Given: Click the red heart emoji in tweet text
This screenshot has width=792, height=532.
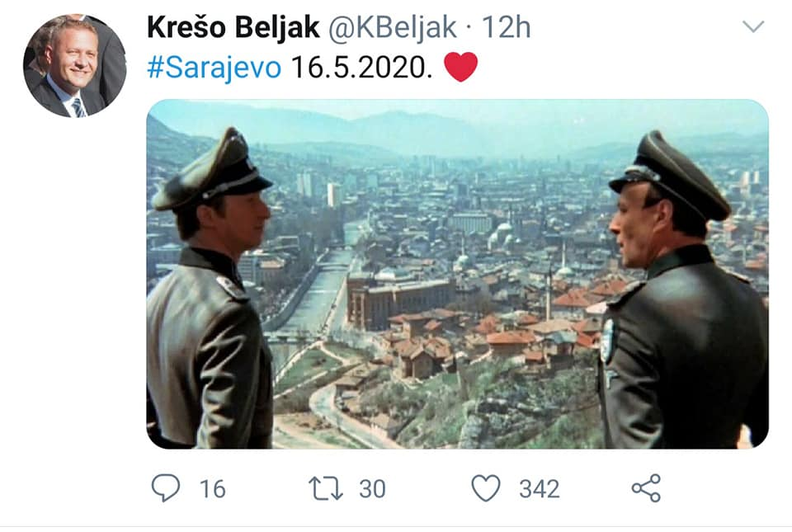Looking at the screenshot, I should 460,67.
